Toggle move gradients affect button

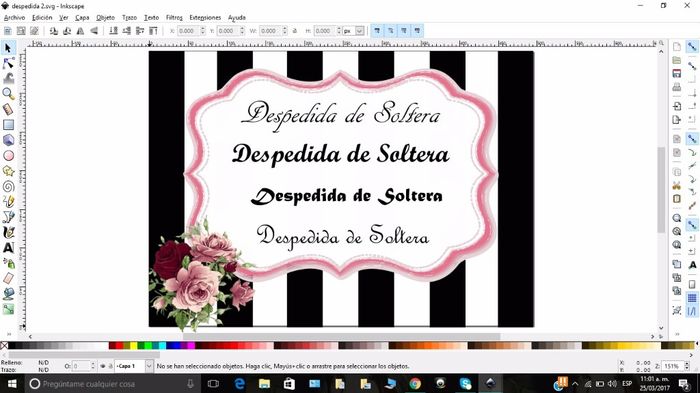pyautogui.click(x=404, y=31)
